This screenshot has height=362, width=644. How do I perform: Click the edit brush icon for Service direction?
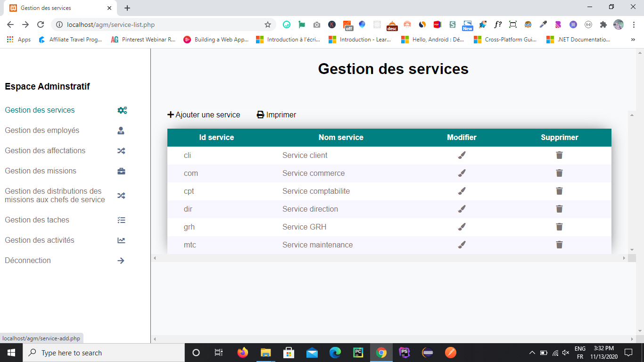click(462, 209)
